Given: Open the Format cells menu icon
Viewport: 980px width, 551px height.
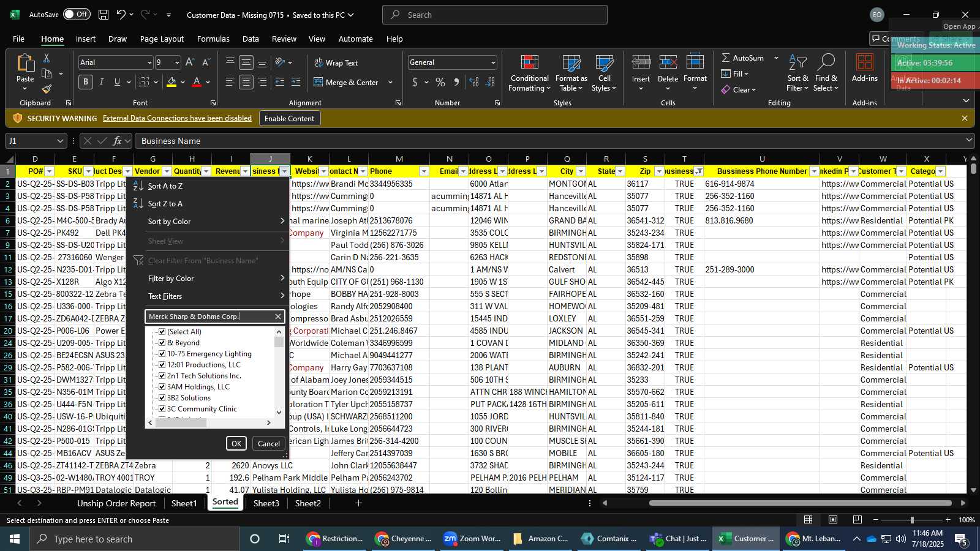Looking at the screenshot, I should (695, 62).
